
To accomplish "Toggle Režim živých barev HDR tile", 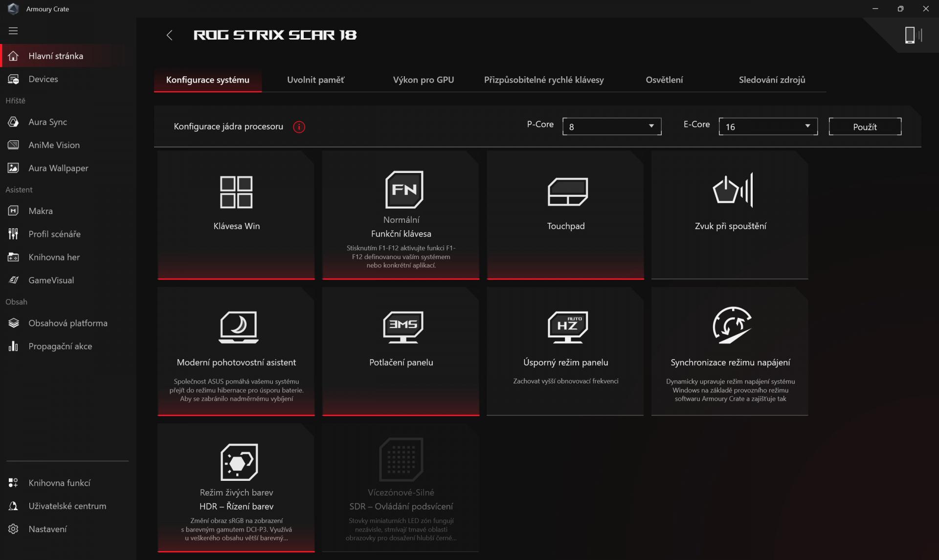I will click(x=236, y=488).
